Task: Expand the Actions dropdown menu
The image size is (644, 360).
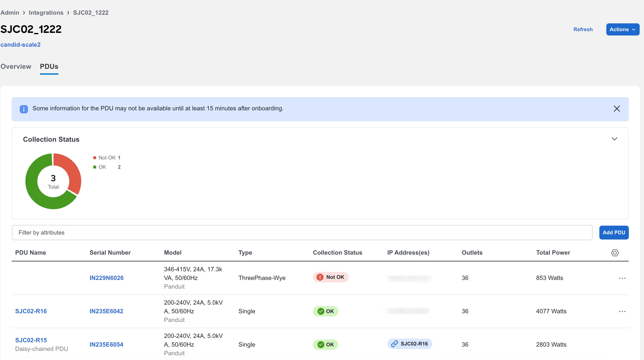Action: (x=622, y=30)
